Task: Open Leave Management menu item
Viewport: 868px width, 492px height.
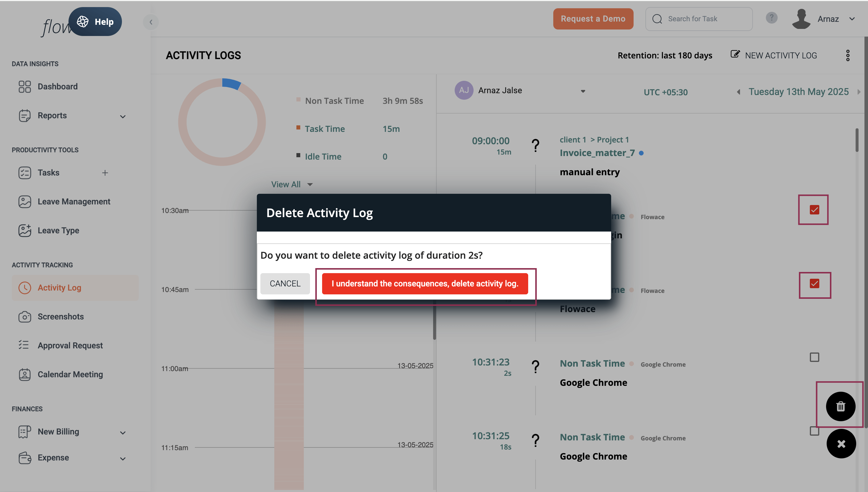Action: (74, 202)
